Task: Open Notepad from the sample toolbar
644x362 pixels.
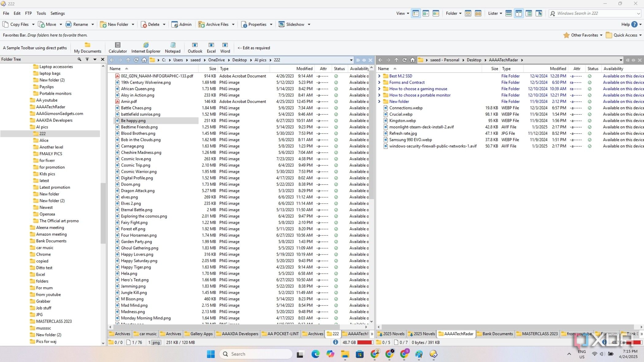Action: [173, 48]
